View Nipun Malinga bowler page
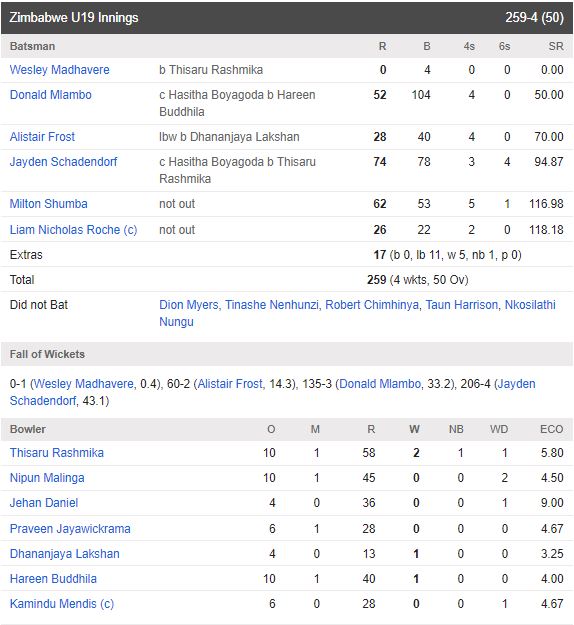 (x=47, y=478)
